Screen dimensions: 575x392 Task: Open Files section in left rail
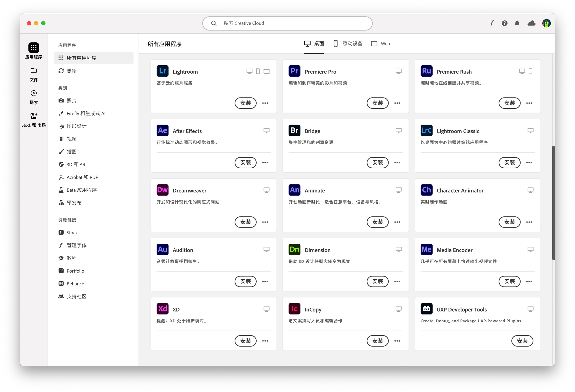point(34,74)
